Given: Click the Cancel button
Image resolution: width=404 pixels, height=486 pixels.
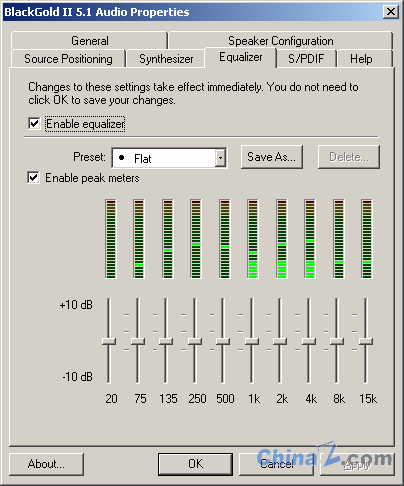Looking at the screenshot, I should click(277, 464).
